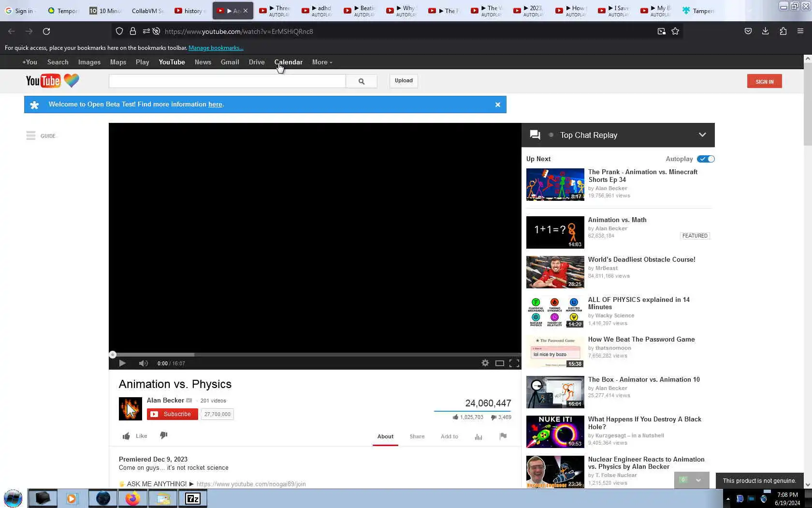The width and height of the screenshot is (812, 508).
Task: Open What Happens If You Destroy A Black Hole
Action: [x=645, y=423]
